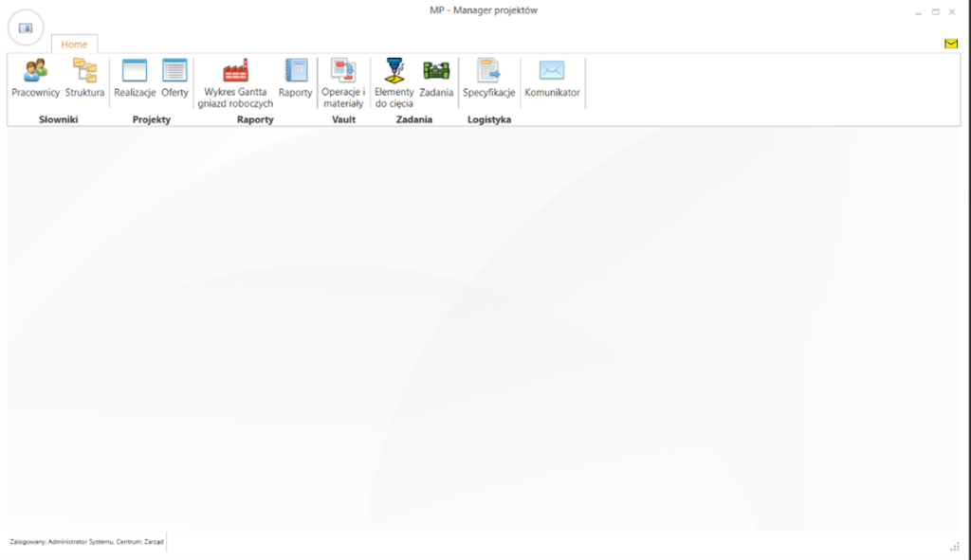The image size is (971, 560).
Task: Open the Realizacje projects window
Action: point(135,79)
